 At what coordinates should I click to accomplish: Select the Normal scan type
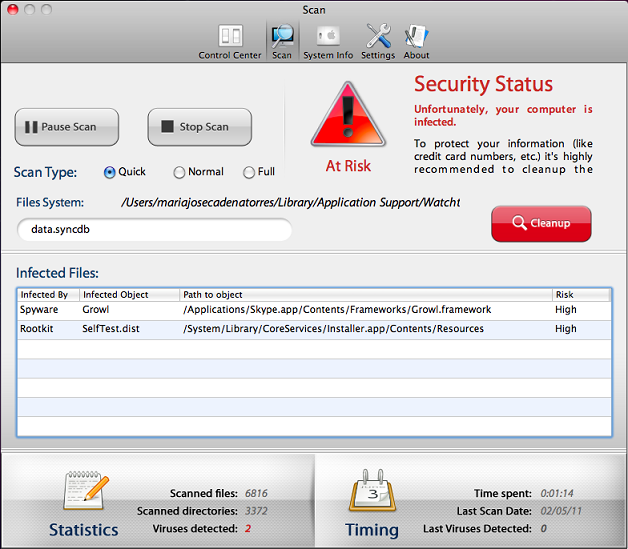[179, 172]
